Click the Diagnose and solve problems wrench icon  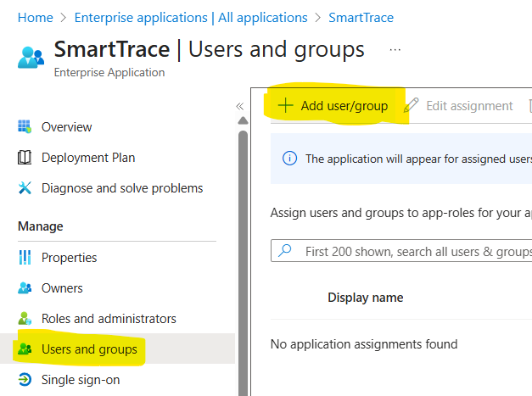[x=25, y=188]
